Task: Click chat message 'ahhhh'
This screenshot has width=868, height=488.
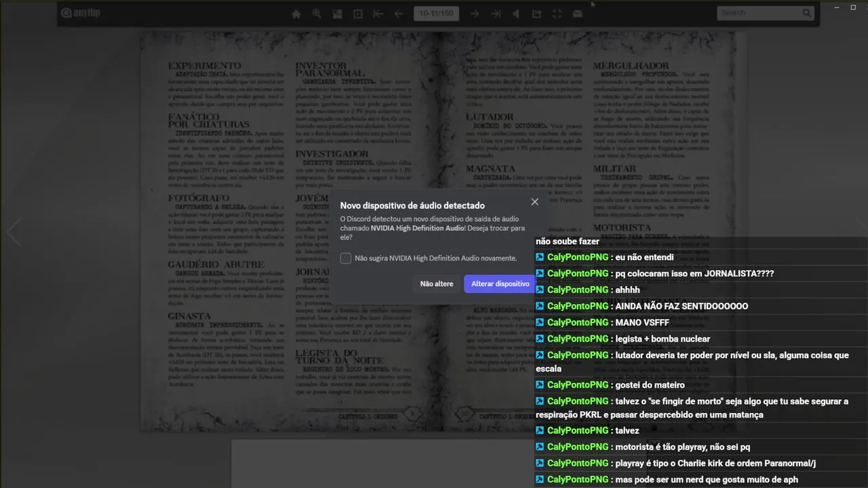Action: pos(627,290)
